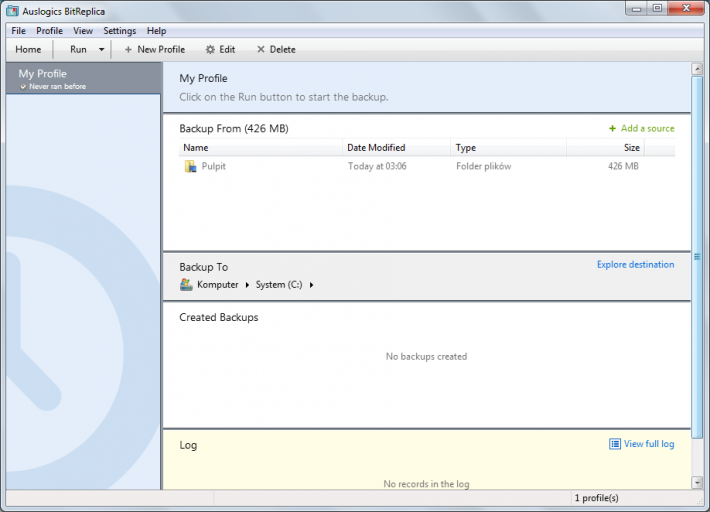Expand the arrow after System (C:)
The image size is (710, 512).
(x=311, y=285)
